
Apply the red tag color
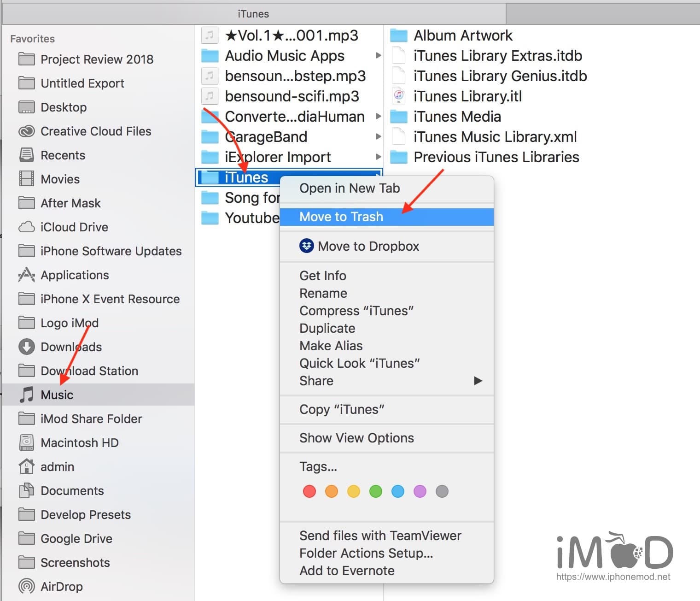point(309,491)
